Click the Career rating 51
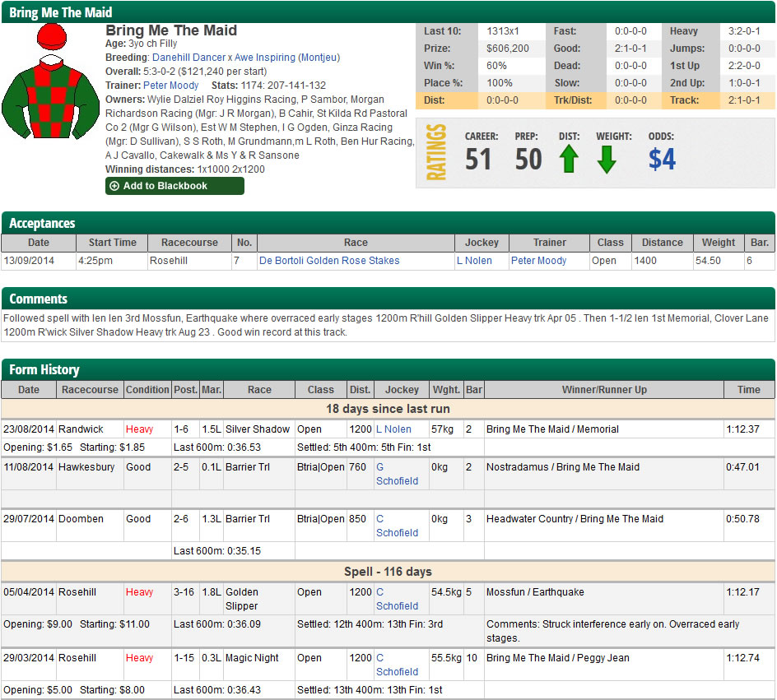Screen dimensions: 777x700 (477, 159)
